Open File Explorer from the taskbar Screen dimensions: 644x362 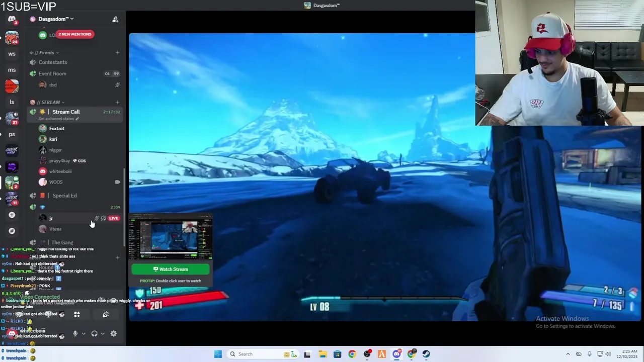click(322, 354)
